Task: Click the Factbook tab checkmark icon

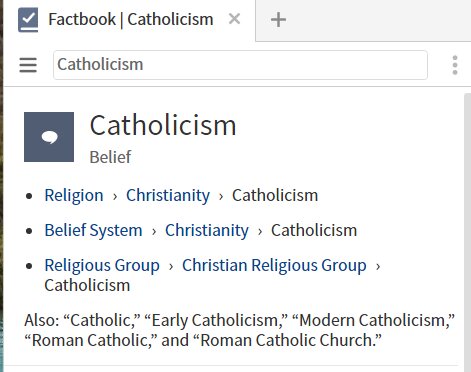Action: 28,20
